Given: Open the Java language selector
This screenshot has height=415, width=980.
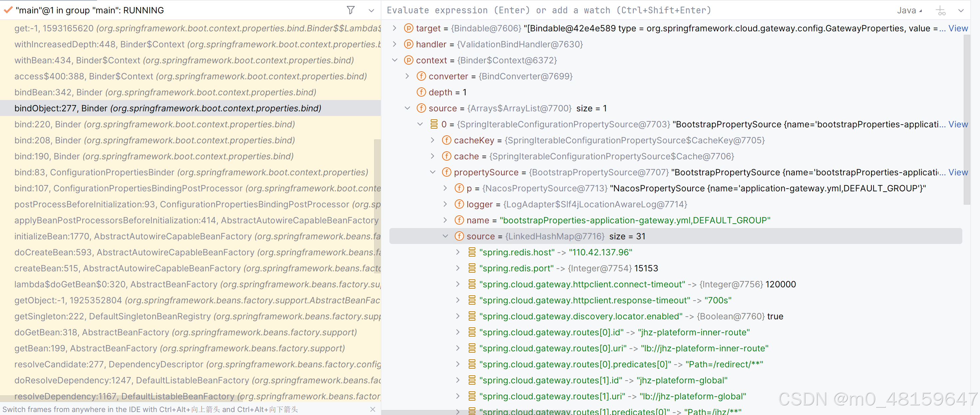Looking at the screenshot, I should coord(909,11).
